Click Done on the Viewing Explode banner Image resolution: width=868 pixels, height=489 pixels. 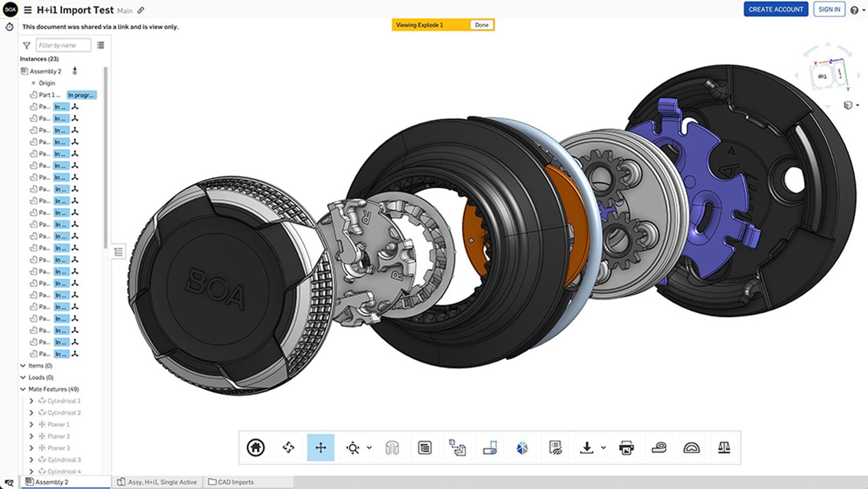coord(481,25)
